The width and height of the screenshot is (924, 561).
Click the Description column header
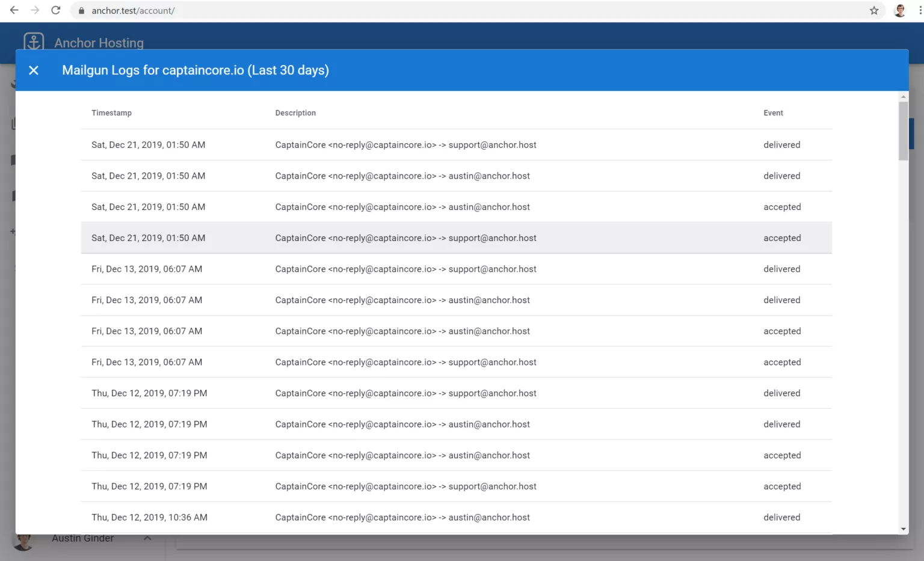[x=295, y=112]
